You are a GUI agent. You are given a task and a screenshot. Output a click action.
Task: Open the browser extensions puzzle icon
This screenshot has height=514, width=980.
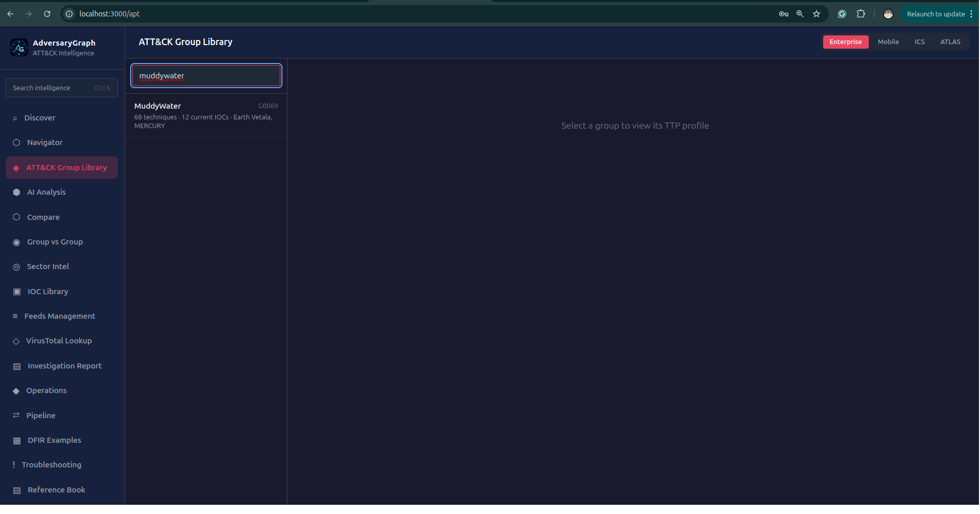[x=861, y=14]
